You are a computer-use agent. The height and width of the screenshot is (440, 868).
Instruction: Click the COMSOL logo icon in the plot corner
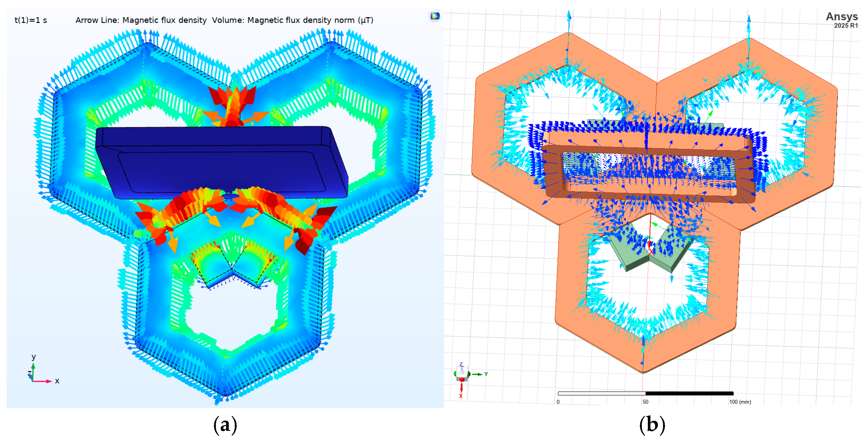pyautogui.click(x=435, y=16)
